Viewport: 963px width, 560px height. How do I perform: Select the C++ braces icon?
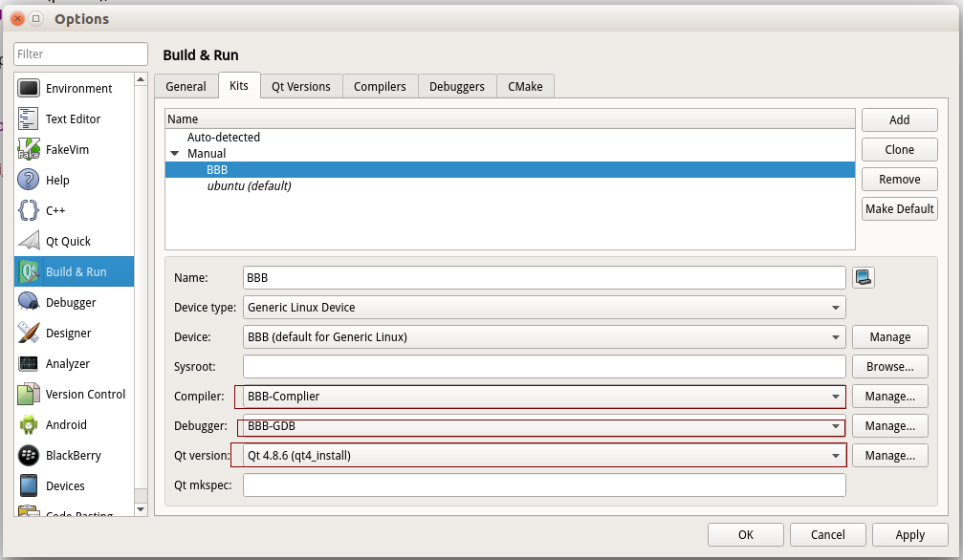tap(29, 210)
